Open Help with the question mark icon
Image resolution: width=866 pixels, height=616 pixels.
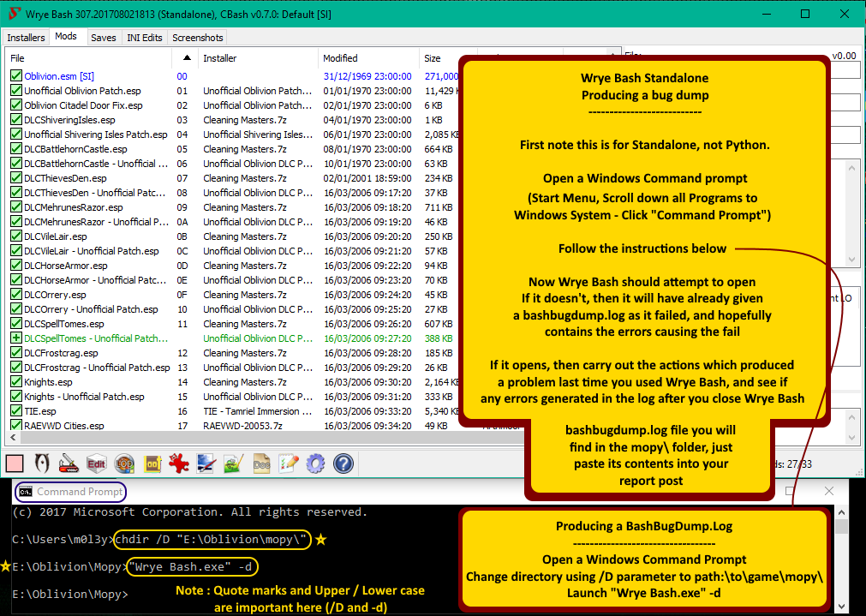(x=343, y=464)
